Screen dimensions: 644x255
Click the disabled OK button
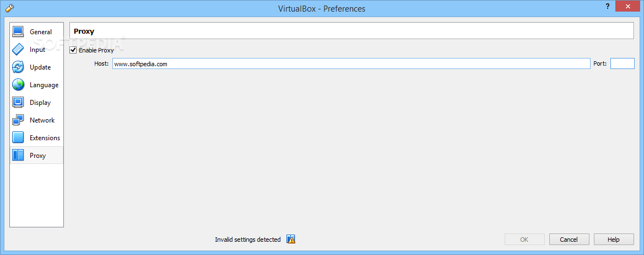point(524,240)
